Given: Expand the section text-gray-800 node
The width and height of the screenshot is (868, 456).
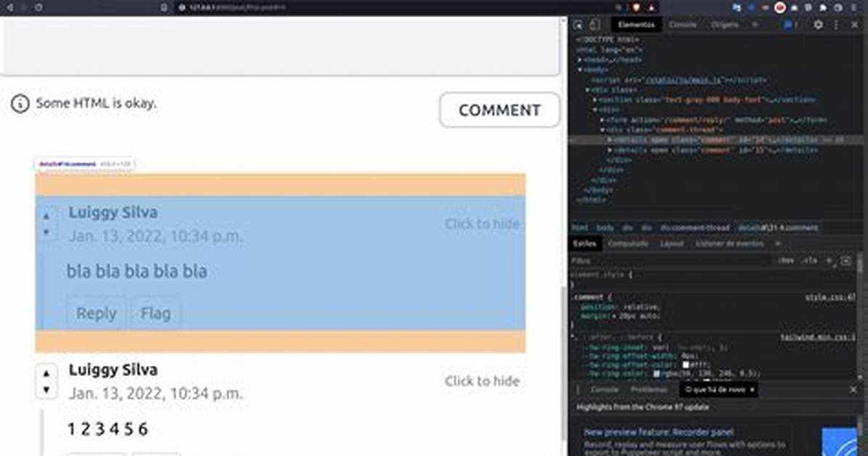Looking at the screenshot, I should 595,99.
